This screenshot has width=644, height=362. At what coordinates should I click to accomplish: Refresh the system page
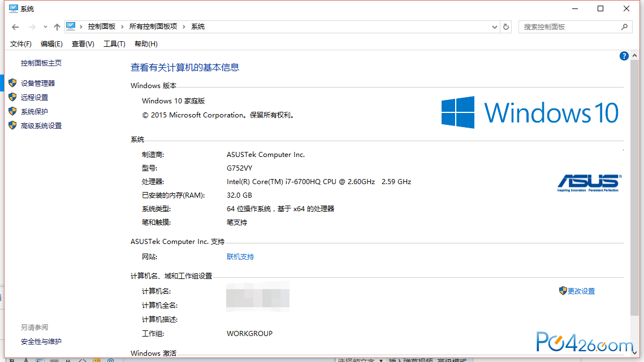506,27
